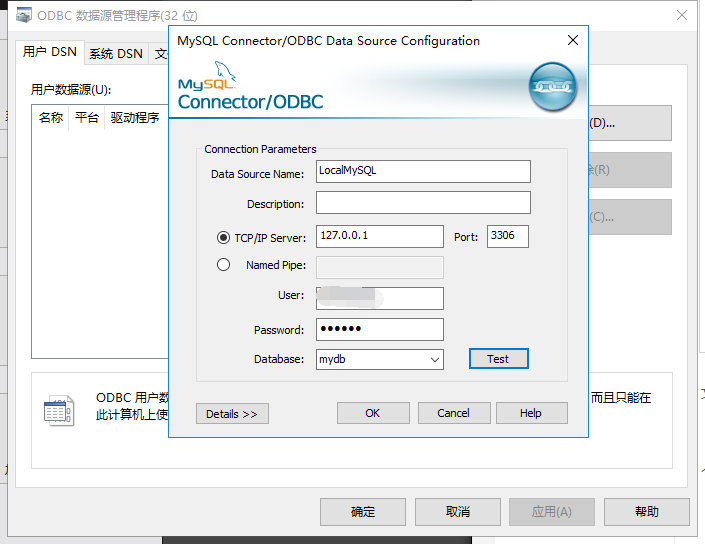Open the Database dropdown list
The image size is (705, 544).
click(x=434, y=360)
